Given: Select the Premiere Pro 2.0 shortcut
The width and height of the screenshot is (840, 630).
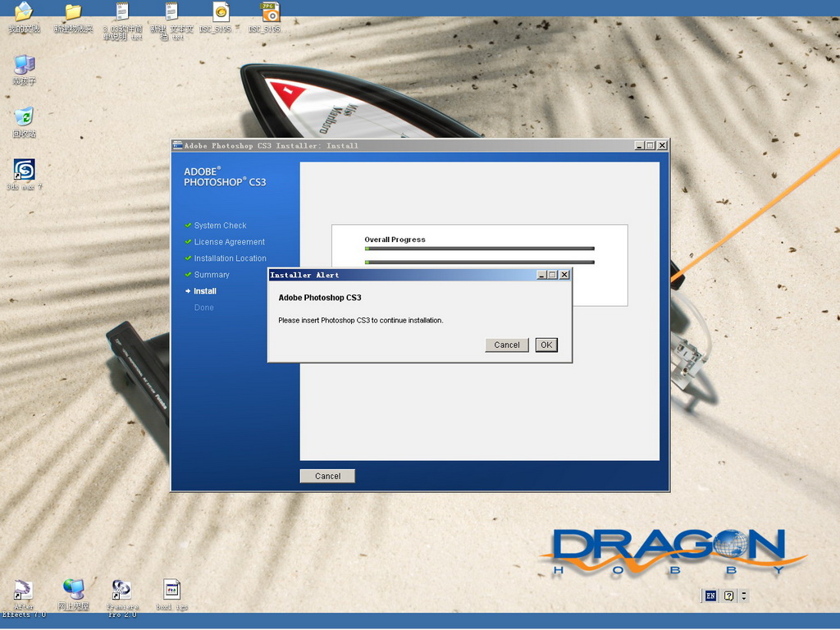Looking at the screenshot, I should [122, 598].
